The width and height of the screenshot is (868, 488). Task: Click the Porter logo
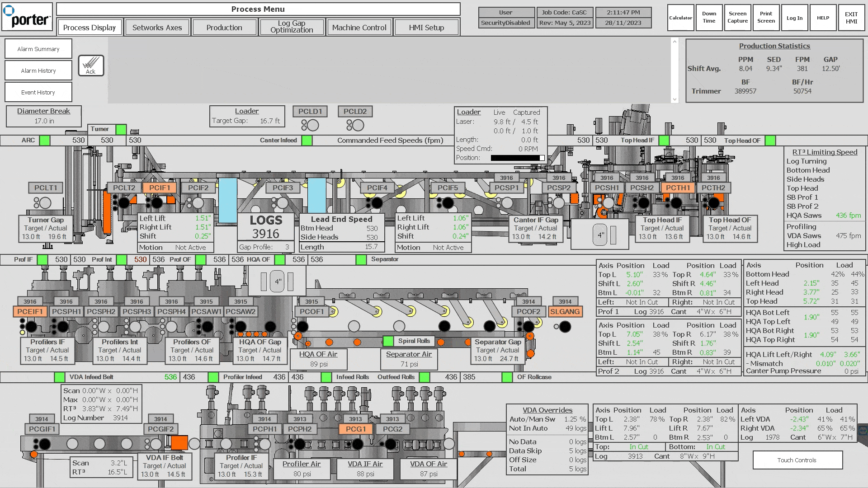(x=27, y=17)
